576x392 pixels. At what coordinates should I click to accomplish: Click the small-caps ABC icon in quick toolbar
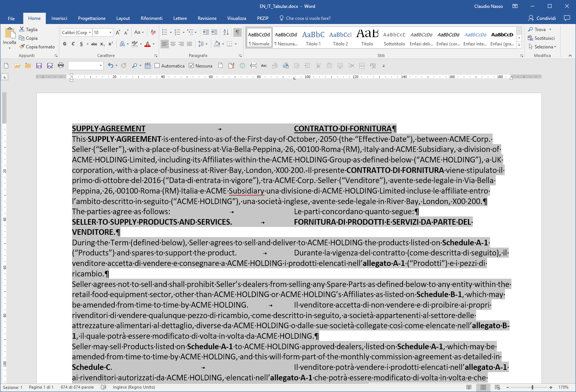click(264, 66)
